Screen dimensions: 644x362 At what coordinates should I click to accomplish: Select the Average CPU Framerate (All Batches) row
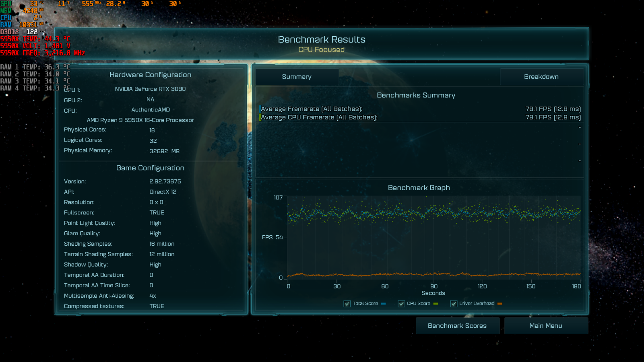[x=420, y=117]
